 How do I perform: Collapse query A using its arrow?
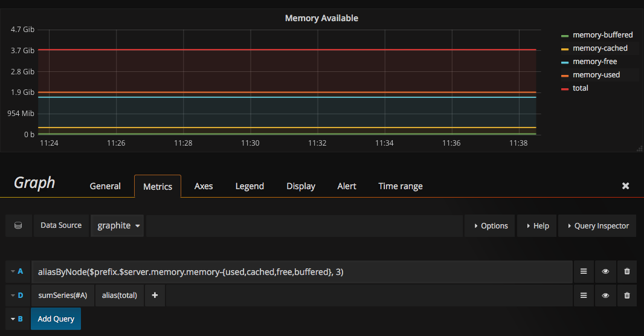point(13,271)
